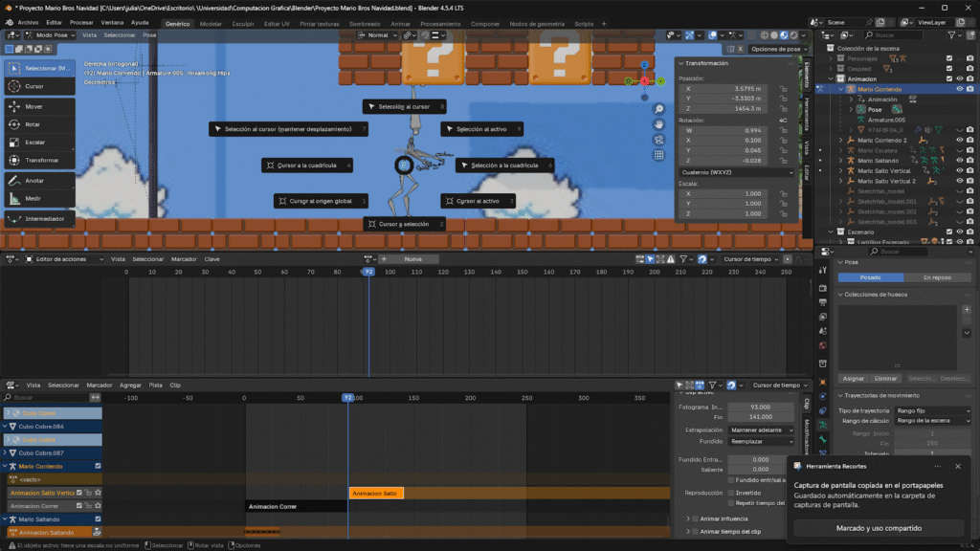Click 'Marcado y uso compartido' notification button
This screenshot has width=980, height=551.
click(x=879, y=527)
